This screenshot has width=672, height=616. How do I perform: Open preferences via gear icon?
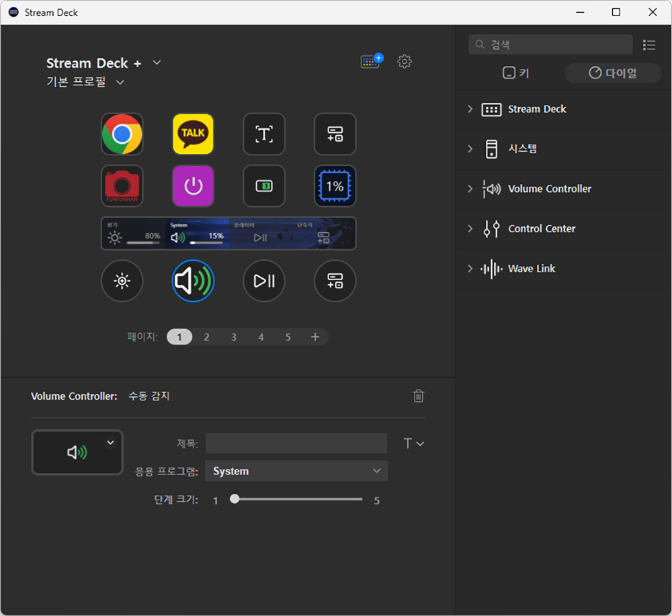click(x=405, y=61)
